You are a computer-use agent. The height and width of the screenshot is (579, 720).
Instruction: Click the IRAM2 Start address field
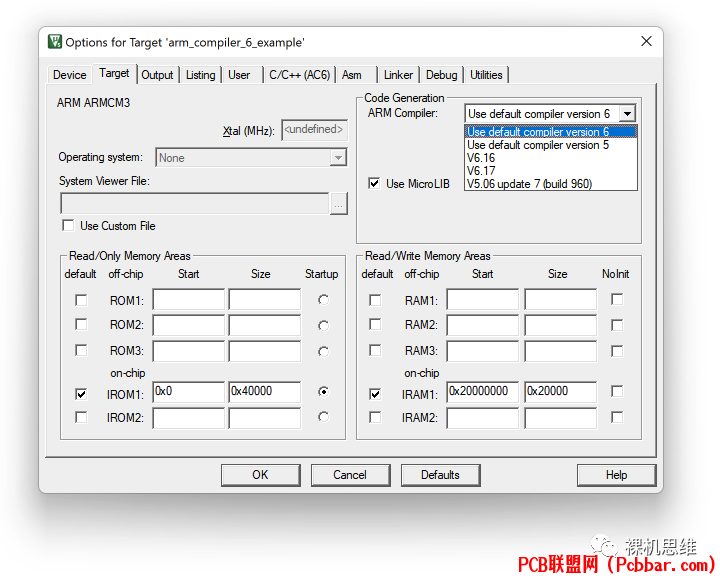(483, 417)
